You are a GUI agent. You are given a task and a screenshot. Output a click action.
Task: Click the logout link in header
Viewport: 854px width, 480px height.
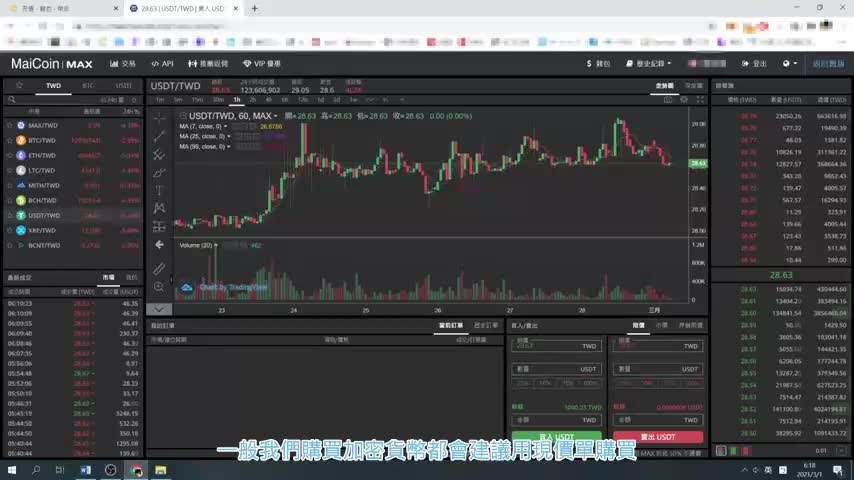click(754, 64)
